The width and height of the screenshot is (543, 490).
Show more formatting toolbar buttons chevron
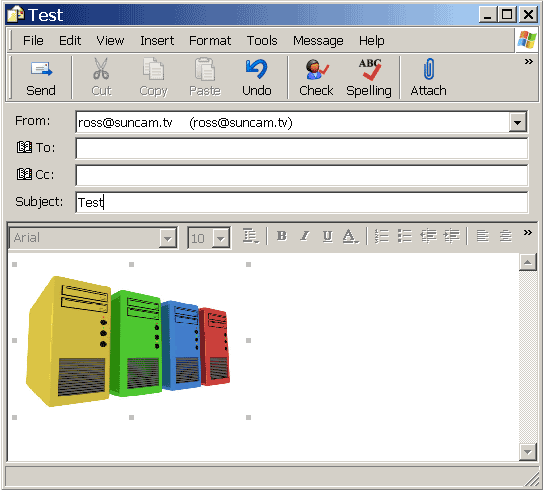tap(528, 232)
